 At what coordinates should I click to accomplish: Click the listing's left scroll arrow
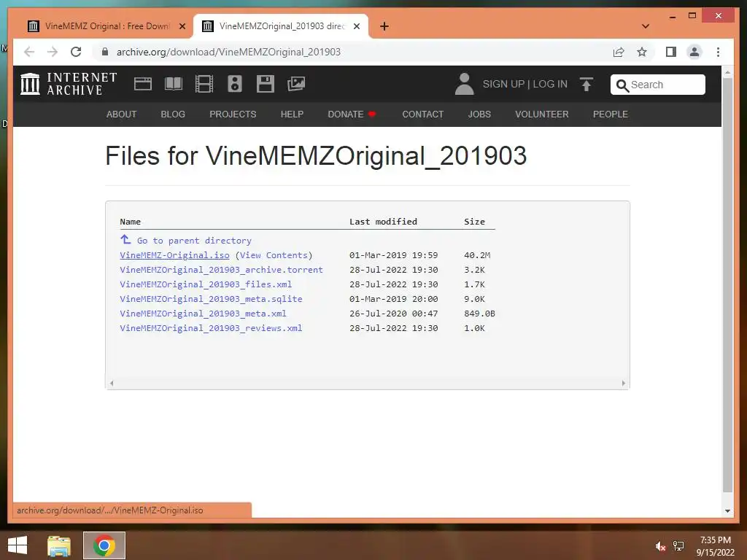pos(112,384)
